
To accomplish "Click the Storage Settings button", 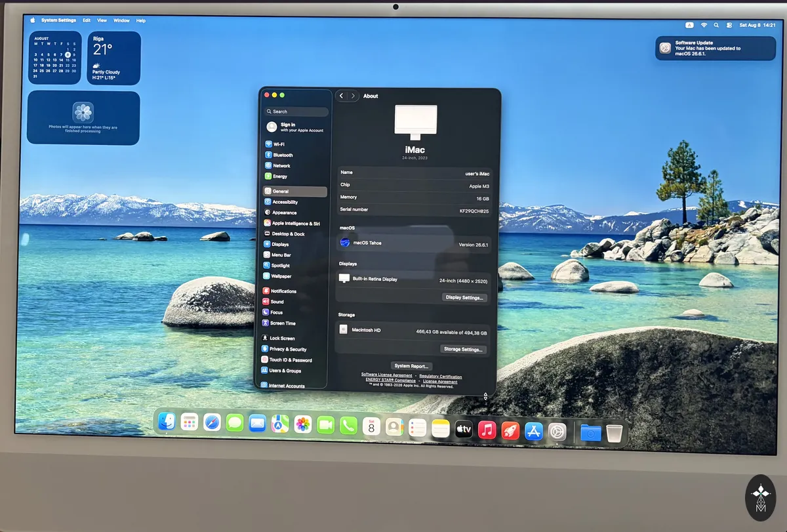I will tap(463, 350).
